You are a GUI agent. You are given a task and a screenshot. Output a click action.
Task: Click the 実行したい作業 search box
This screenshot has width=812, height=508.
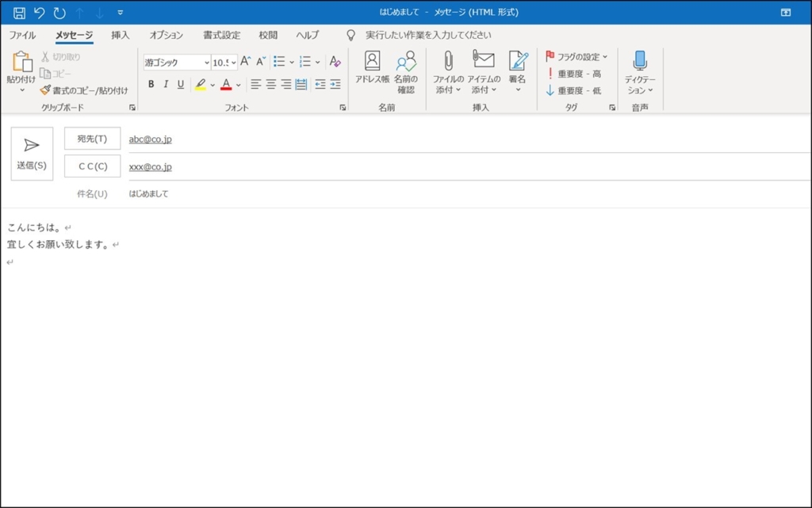pos(428,35)
